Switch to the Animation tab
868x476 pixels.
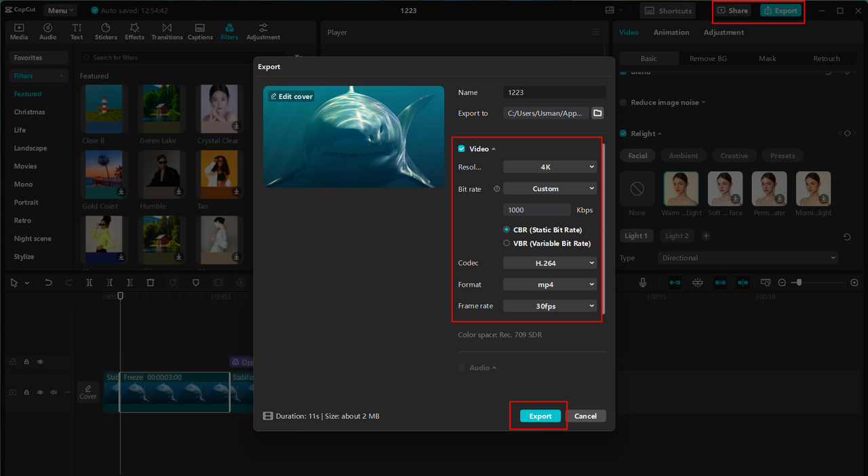pos(671,33)
